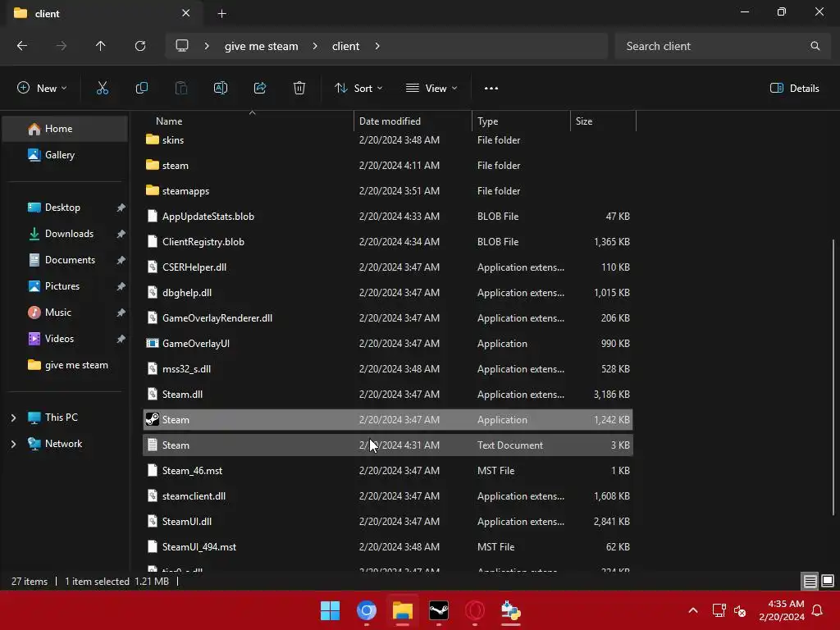Expand This PC tree node
This screenshot has height=630, width=840.
(x=13, y=418)
